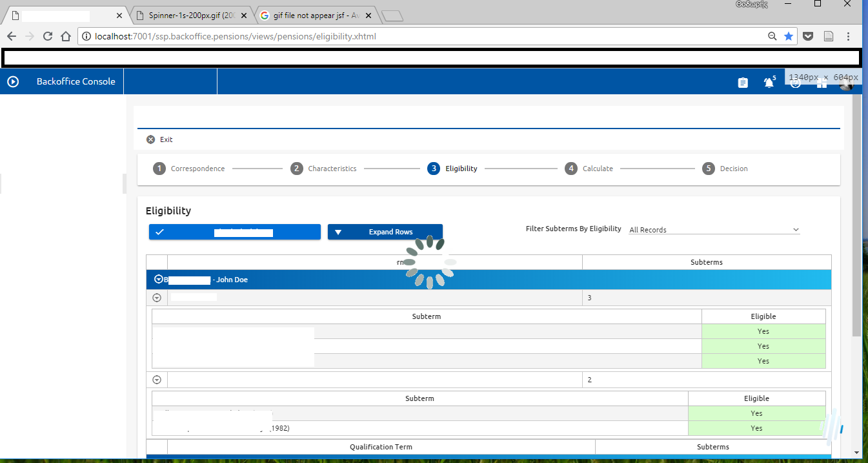Click the subterm count cell showing 3

coord(707,298)
